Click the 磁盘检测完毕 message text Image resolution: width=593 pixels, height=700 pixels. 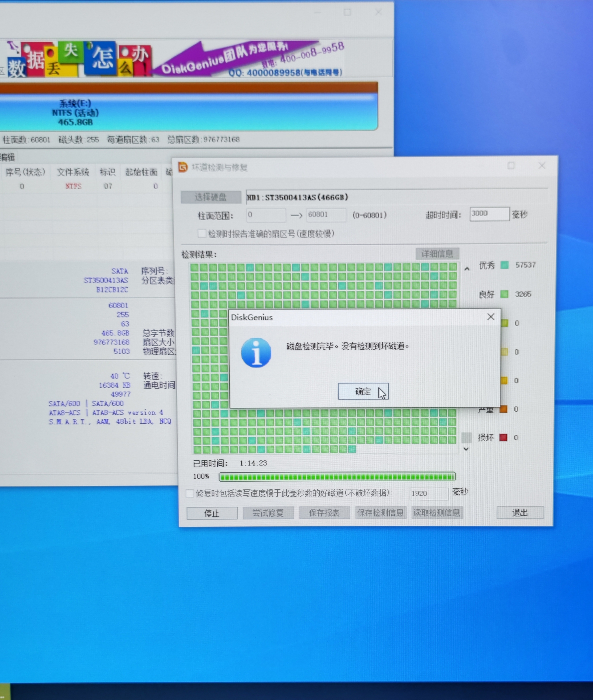click(348, 346)
